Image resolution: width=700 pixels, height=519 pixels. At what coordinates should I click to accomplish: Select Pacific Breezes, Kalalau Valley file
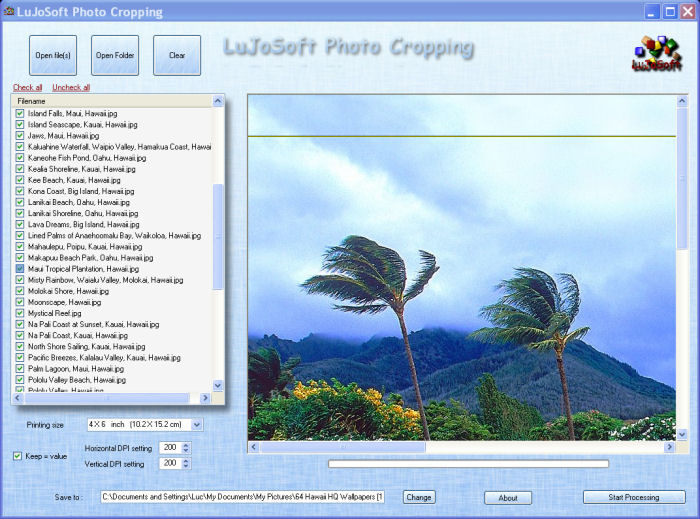[x=104, y=357]
